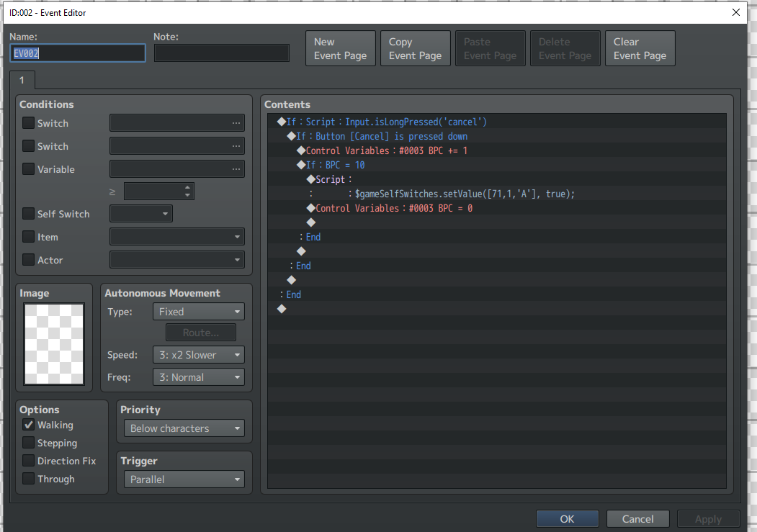
Task: Select Control Variables BPC += 1 line
Action: 497,150
